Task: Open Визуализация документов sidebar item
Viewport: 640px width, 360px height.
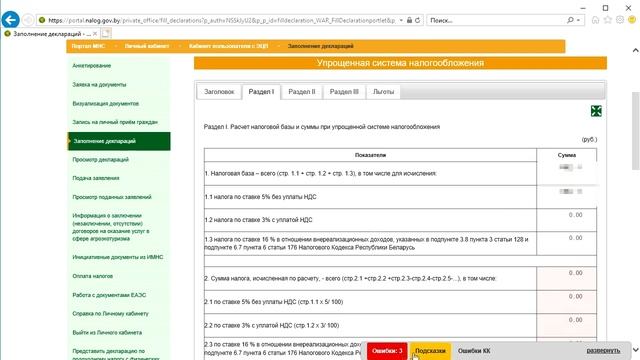Action: pyautogui.click(x=105, y=104)
